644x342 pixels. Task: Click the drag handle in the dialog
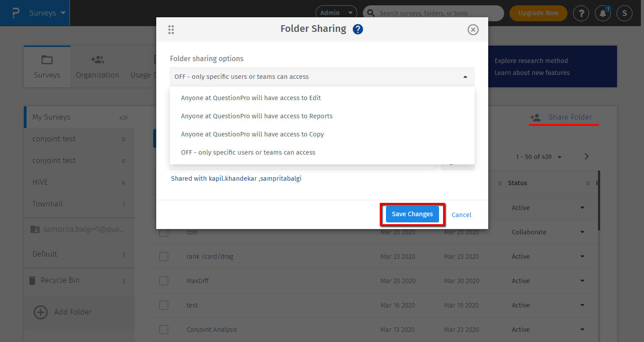pos(171,29)
